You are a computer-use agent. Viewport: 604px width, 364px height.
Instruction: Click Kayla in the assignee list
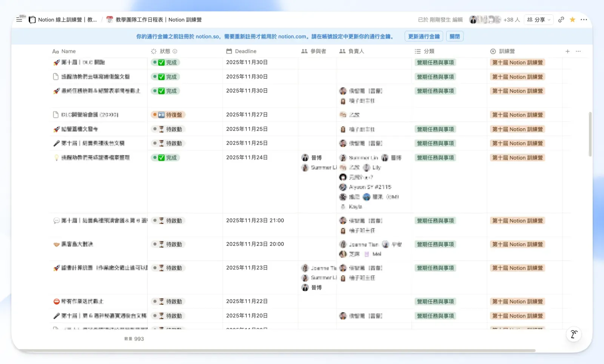coord(351,207)
